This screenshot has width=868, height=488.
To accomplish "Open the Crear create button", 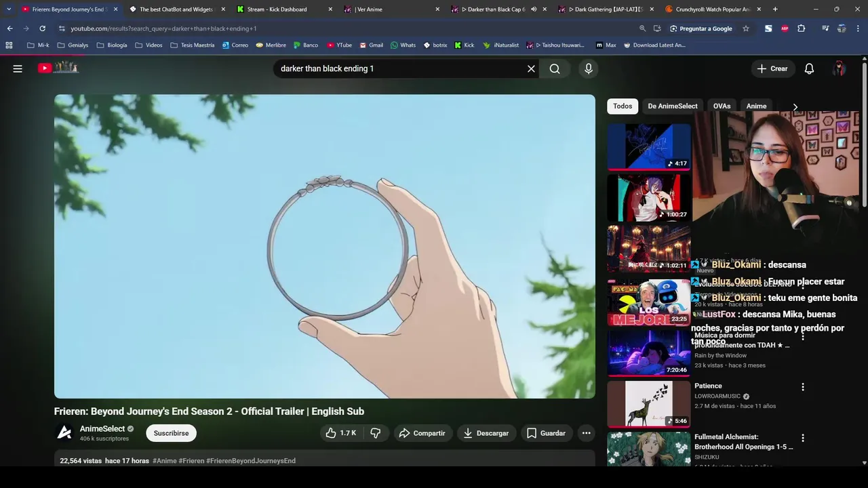I will pos(772,68).
